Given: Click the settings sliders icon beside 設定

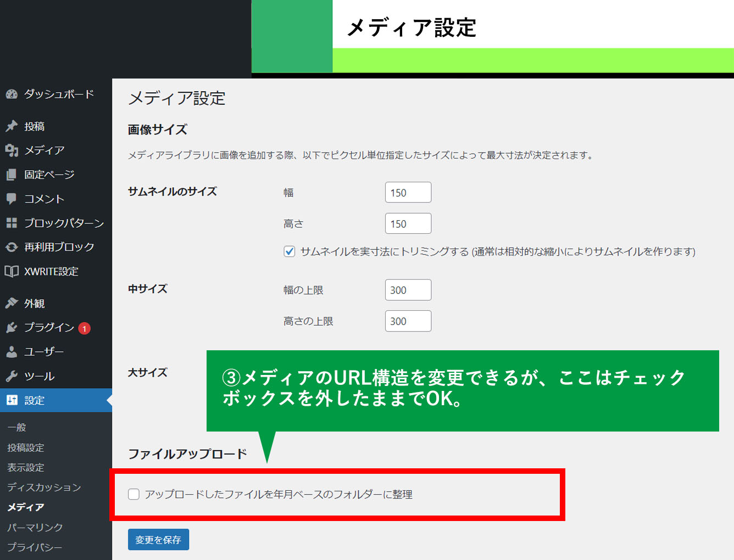Looking at the screenshot, I should 12,400.
